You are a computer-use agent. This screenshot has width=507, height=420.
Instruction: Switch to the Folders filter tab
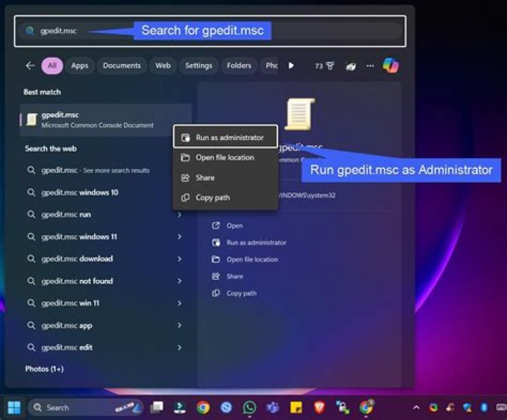pyautogui.click(x=239, y=65)
